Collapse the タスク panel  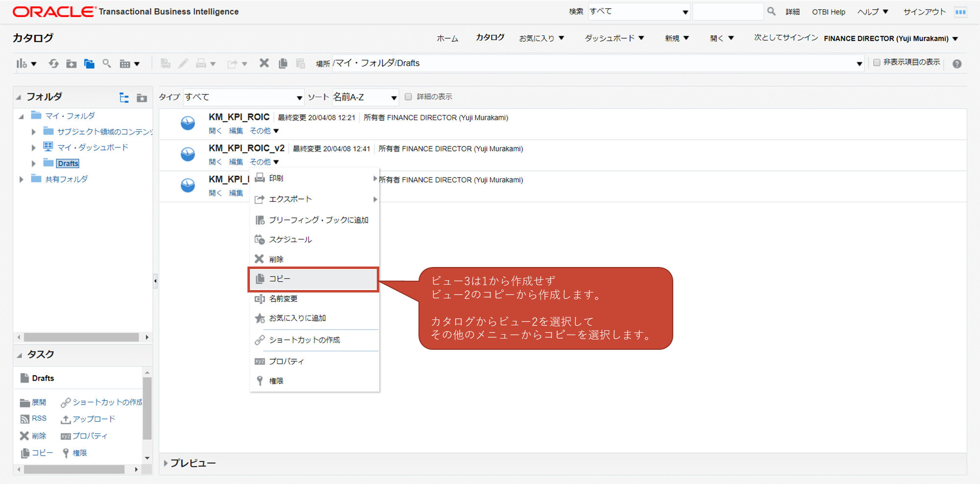tap(20, 355)
